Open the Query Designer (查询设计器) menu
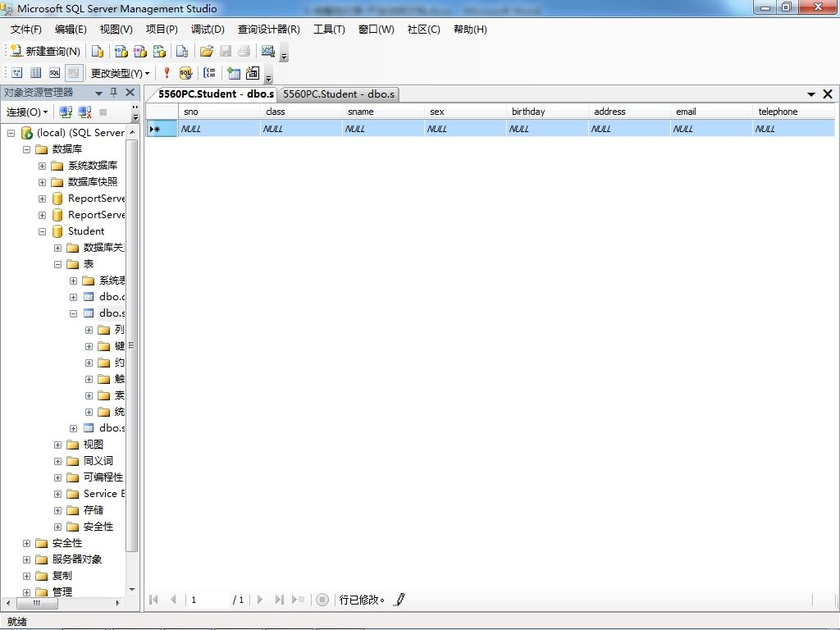840x630 pixels. point(269,30)
